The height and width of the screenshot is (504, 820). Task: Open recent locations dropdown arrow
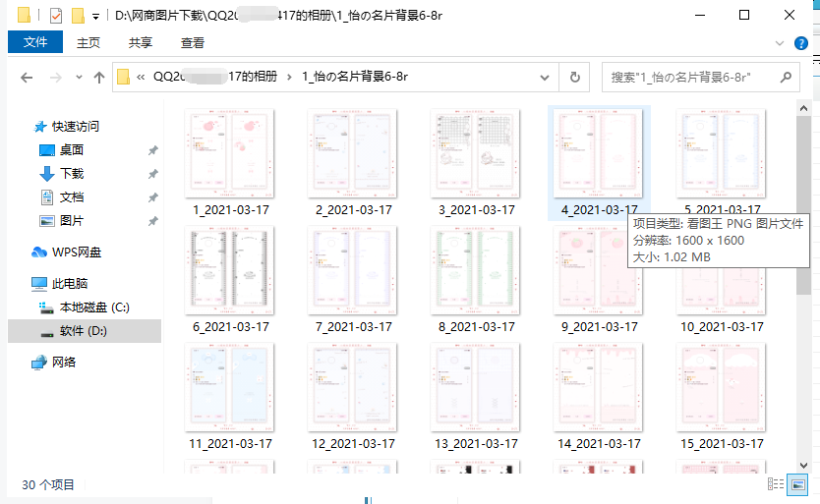(79, 78)
